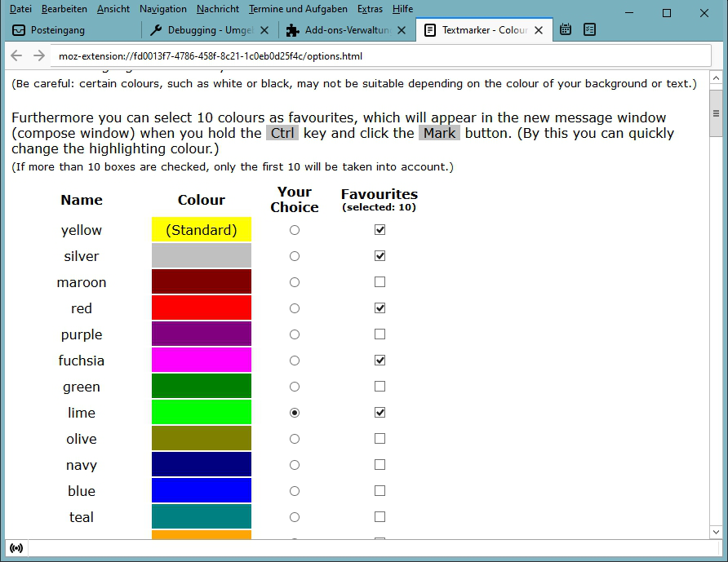728x562 pixels.
Task: Click the moz-extension address bar
Action: click(380, 56)
